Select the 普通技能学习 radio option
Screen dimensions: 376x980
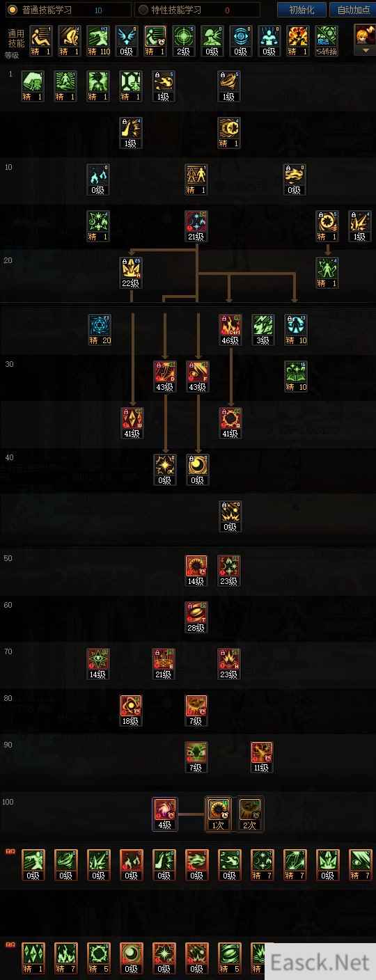click(x=11, y=10)
